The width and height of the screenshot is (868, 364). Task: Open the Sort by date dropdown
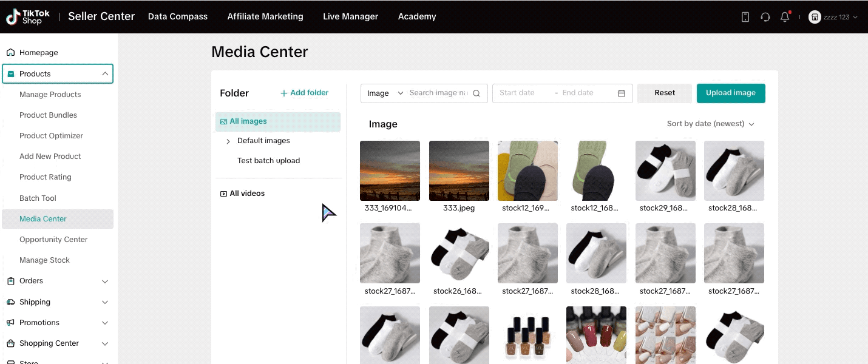click(710, 124)
